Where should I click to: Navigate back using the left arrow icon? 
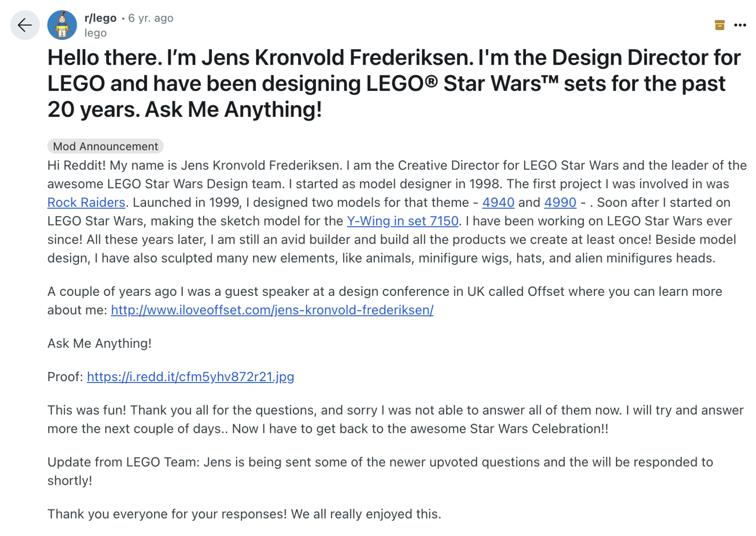[25, 25]
